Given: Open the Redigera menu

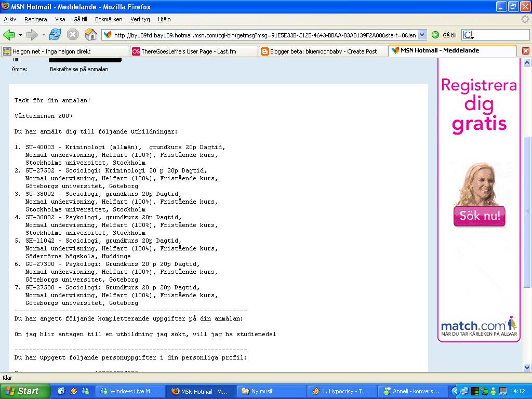Looking at the screenshot, I should pyautogui.click(x=36, y=19).
